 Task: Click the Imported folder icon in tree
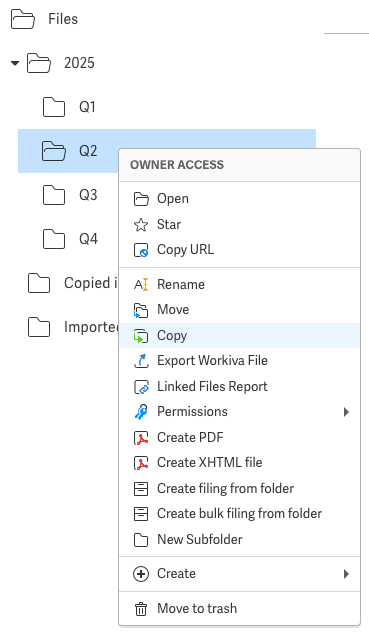point(39,327)
